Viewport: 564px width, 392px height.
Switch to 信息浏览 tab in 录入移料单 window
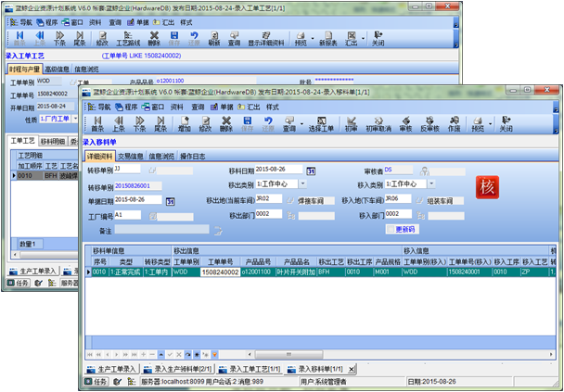tap(161, 157)
